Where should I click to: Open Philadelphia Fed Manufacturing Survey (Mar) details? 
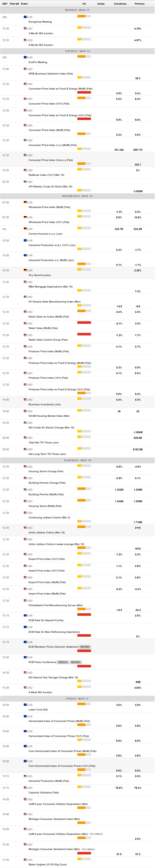coord(56,605)
